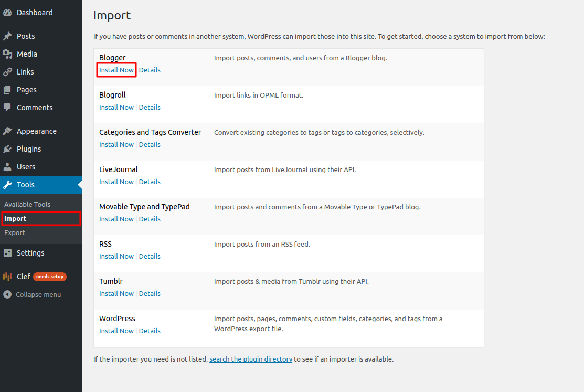The width and height of the screenshot is (584, 392).
Task: Open Pages via its pages icon
Action: click(x=8, y=89)
